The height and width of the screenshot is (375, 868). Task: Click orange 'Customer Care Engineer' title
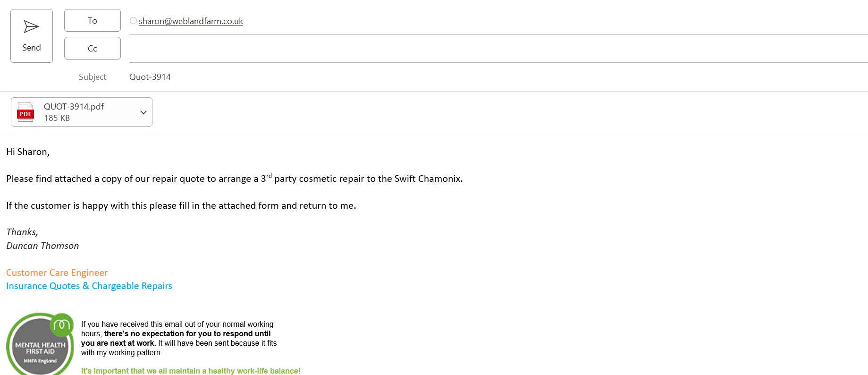(x=57, y=273)
